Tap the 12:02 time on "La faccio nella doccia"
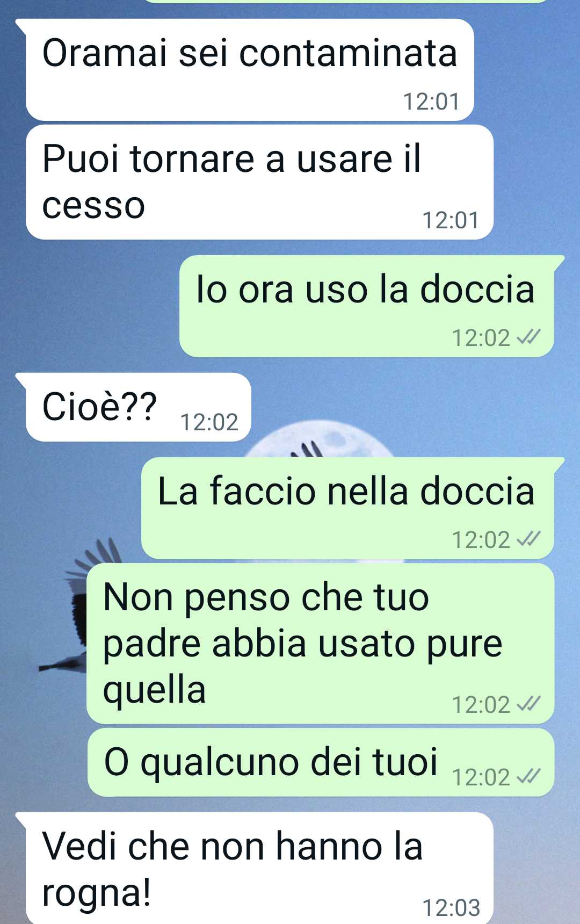Viewport: 580px width, 924px height. [481, 540]
